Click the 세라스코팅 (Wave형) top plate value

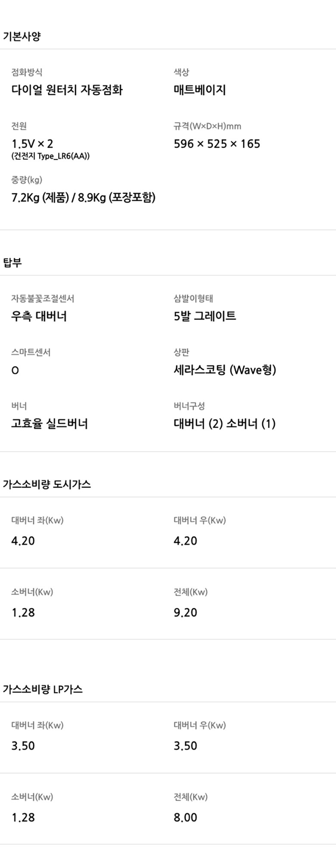(224, 370)
